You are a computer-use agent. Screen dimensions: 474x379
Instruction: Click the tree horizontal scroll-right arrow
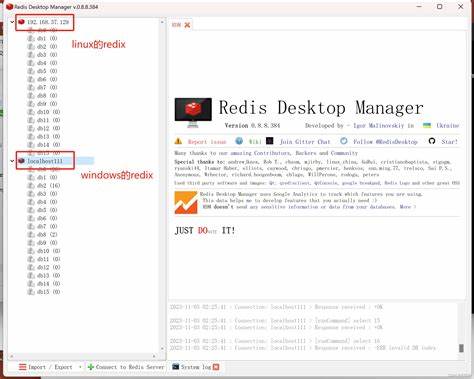pos(154,356)
